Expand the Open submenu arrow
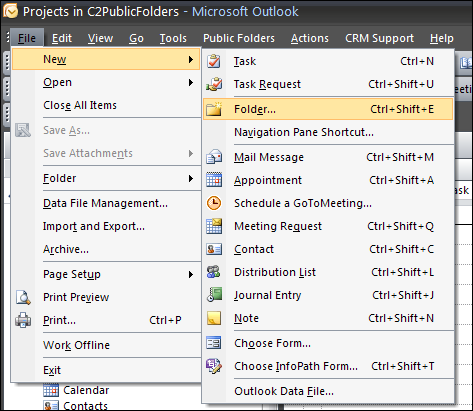This screenshot has height=411, width=473. pos(191,82)
